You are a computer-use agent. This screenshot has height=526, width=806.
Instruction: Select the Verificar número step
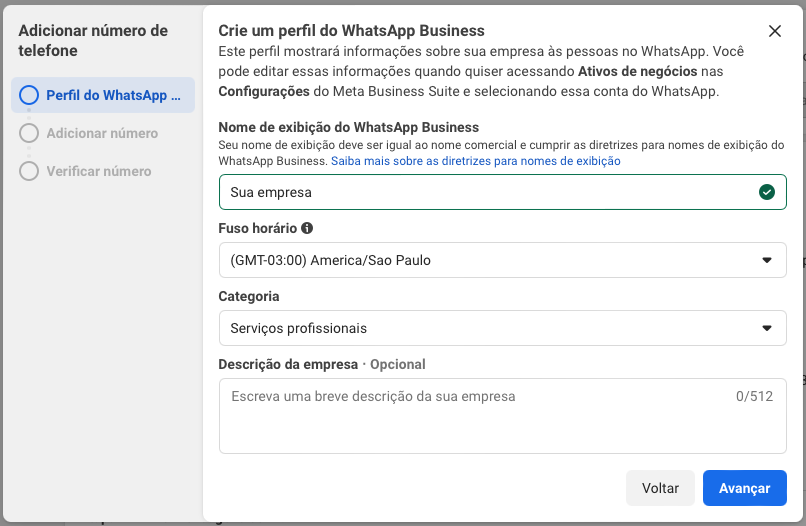[85, 171]
